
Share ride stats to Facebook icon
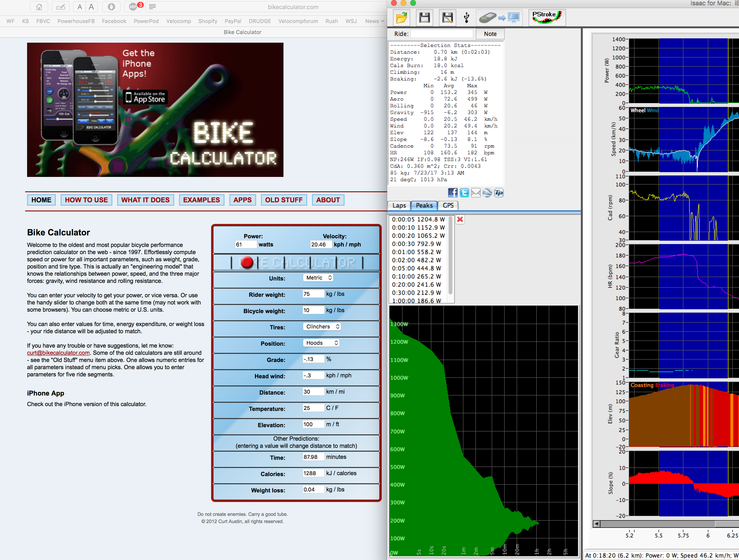(453, 192)
